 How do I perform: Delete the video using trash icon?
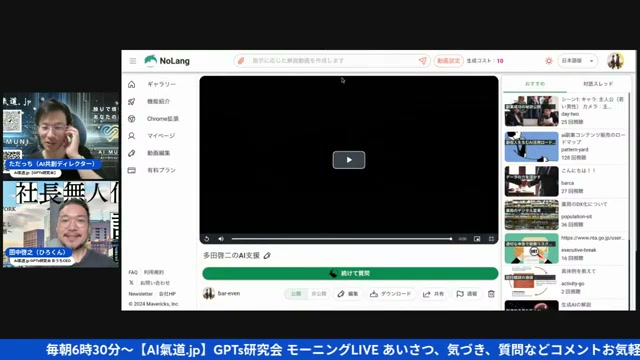491,294
